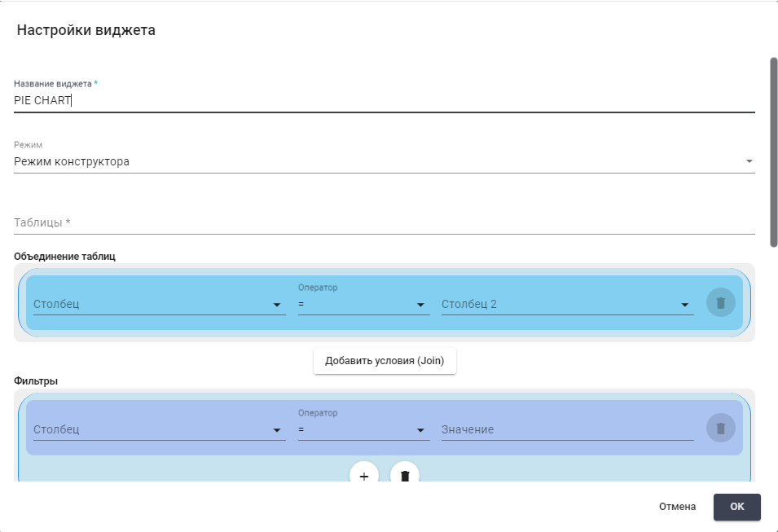778x532 pixels.
Task: Click the filter Значение input field
Action: 567,430
